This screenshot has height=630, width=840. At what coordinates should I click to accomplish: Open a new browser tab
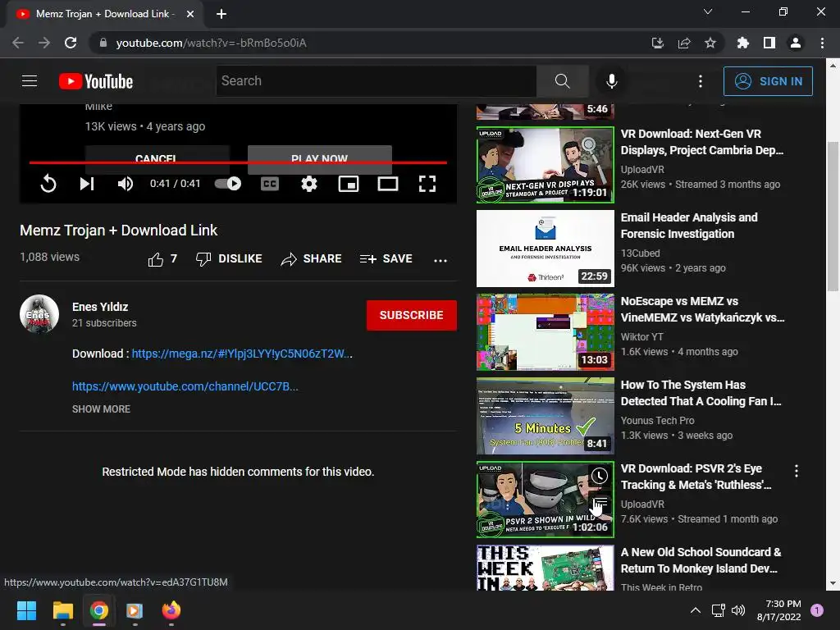[x=221, y=14]
